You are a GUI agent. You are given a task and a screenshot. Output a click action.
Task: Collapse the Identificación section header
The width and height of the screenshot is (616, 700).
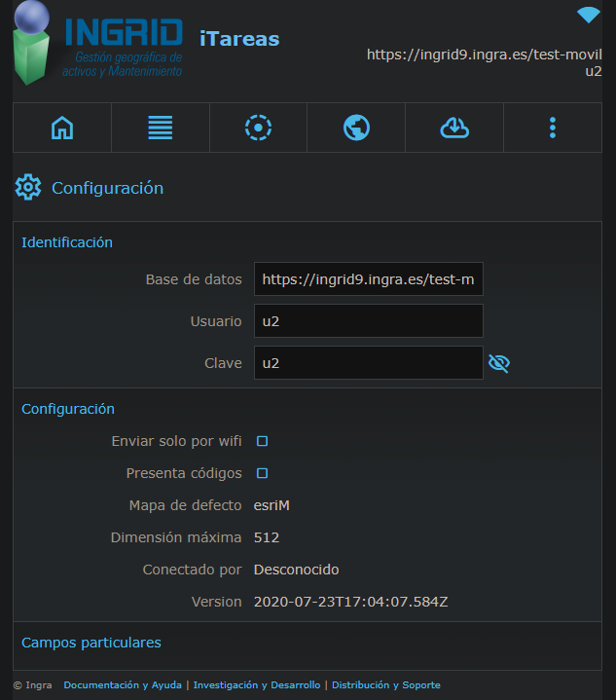coord(67,242)
